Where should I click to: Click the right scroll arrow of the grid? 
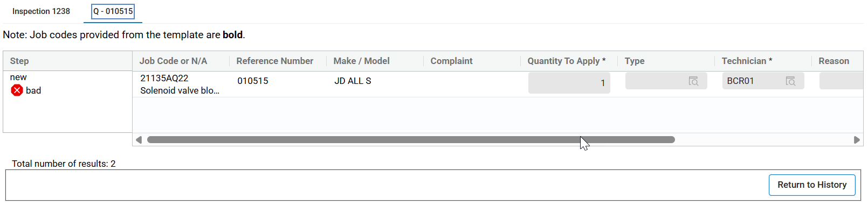pos(857,140)
